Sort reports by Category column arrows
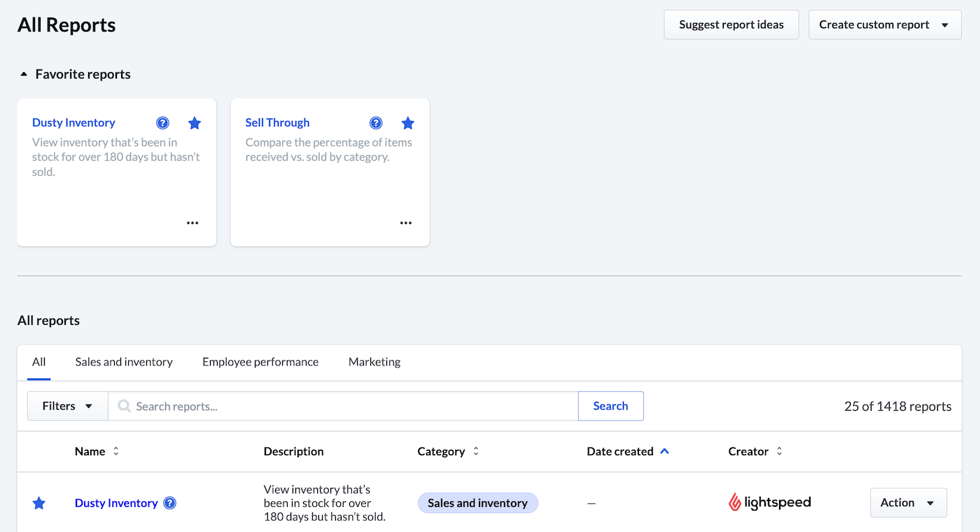The width and height of the screenshot is (980, 532). pyautogui.click(x=476, y=451)
